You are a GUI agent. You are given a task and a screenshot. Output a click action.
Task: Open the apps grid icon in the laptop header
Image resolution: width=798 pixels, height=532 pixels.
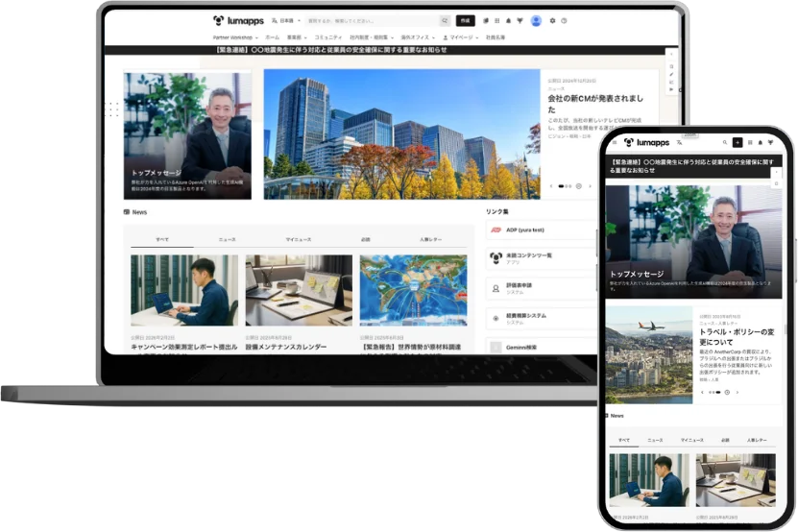pyautogui.click(x=496, y=21)
